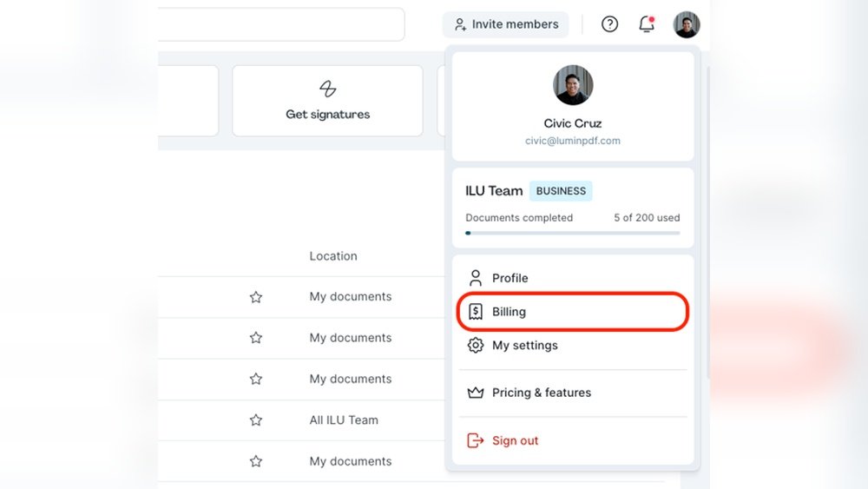868x489 pixels.
Task: Click the search input field
Action: click(x=281, y=24)
